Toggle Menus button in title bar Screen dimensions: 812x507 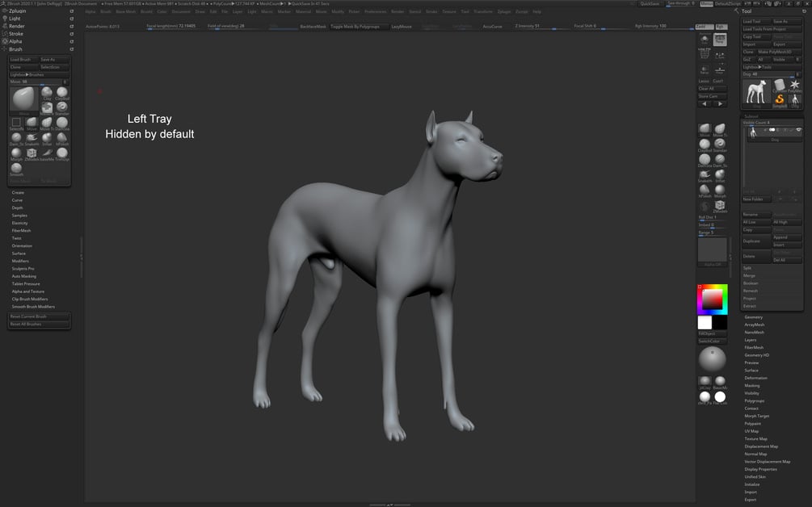click(706, 3)
